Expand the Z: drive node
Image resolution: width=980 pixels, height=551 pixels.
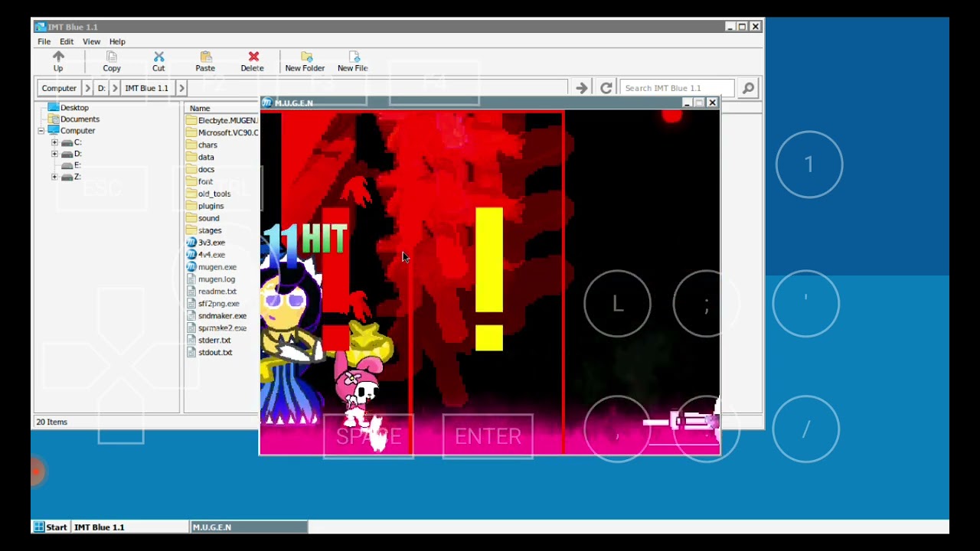tap(54, 177)
